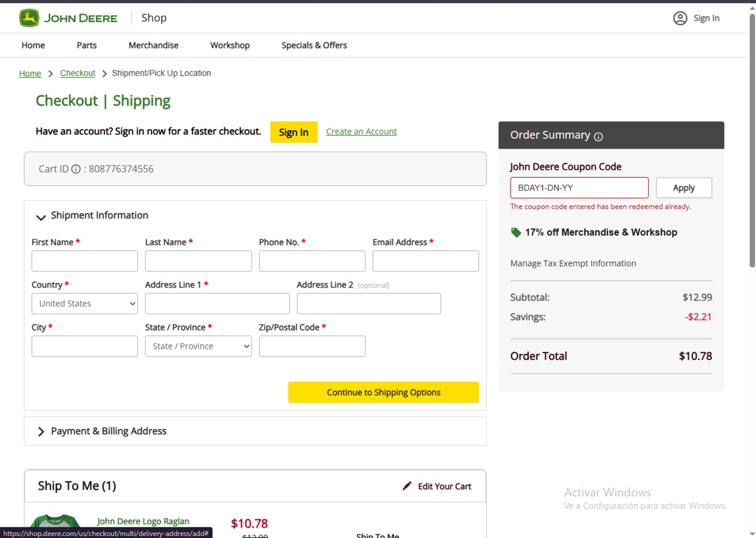This screenshot has width=756, height=538.
Task: Go to Home via breadcrumb link
Action: 30,74
